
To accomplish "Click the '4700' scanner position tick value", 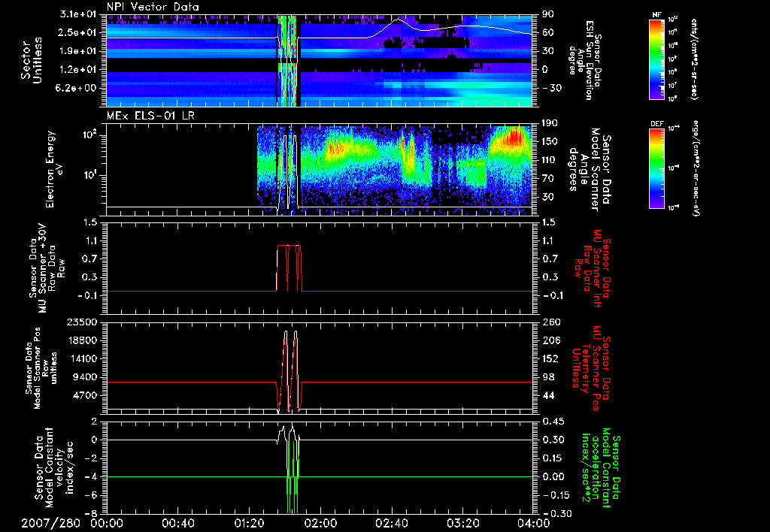I will pos(84,395).
